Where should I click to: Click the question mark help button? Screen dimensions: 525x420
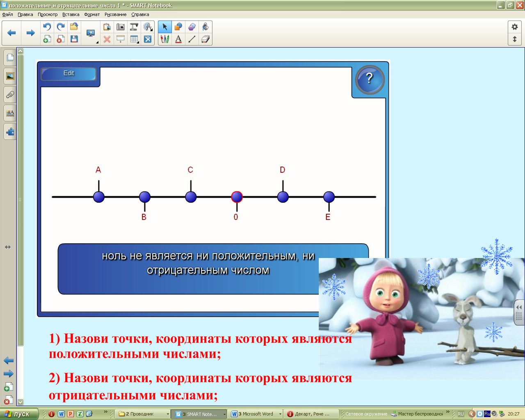[x=370, y=80]
